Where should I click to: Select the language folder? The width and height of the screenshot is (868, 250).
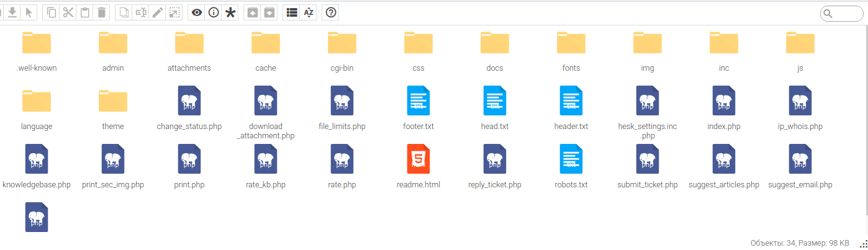click(37, 110)
